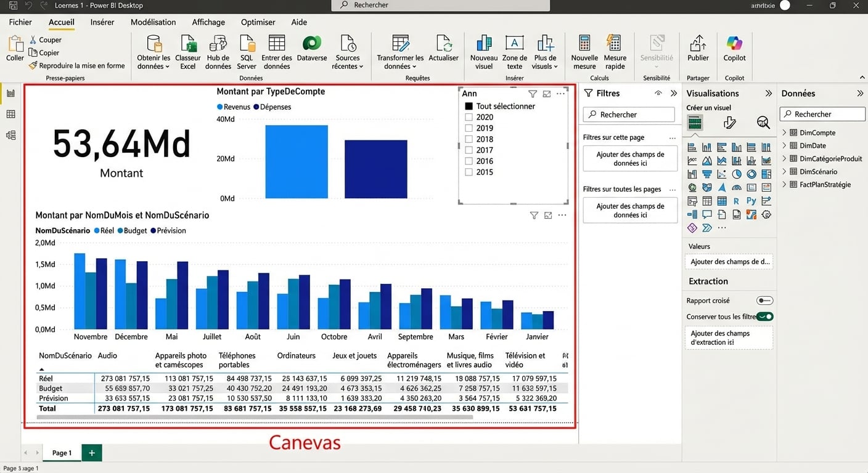Check the 2020 year checkbox
The height and width of the screenshot is (473, 868).
(469, 117)
